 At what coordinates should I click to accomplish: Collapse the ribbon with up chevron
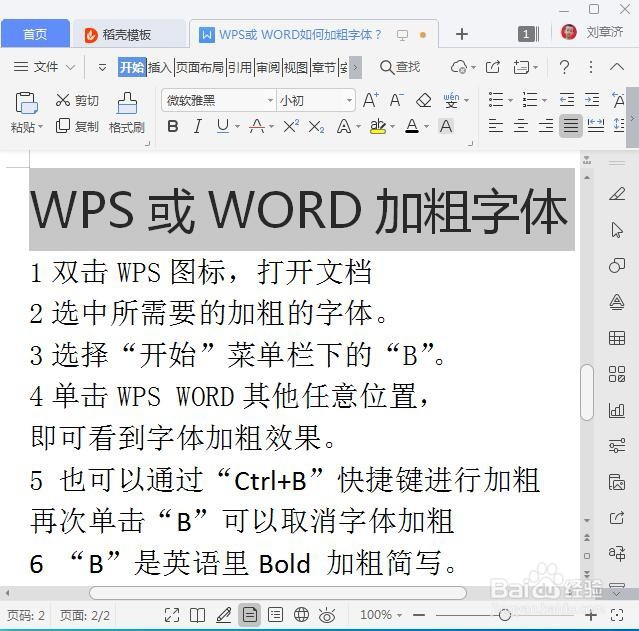(x=617, y=67)
